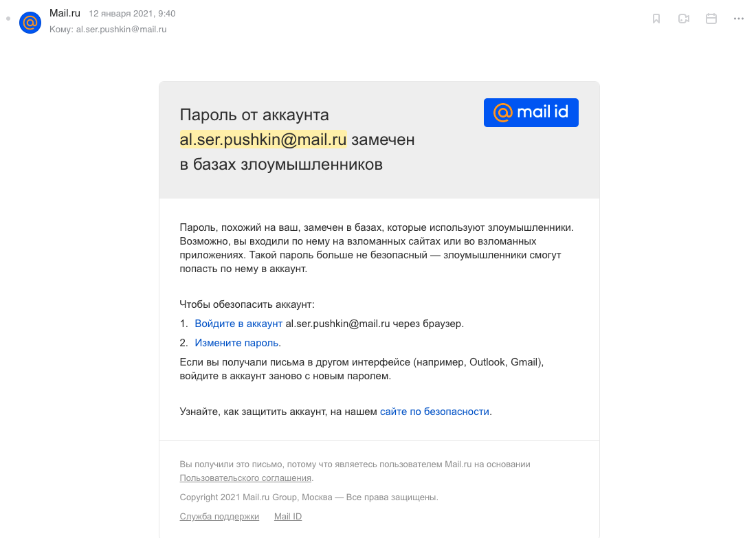The image size is (756, 538).
Task: Click the Mail ID footer link
Action: coord(288,516)
